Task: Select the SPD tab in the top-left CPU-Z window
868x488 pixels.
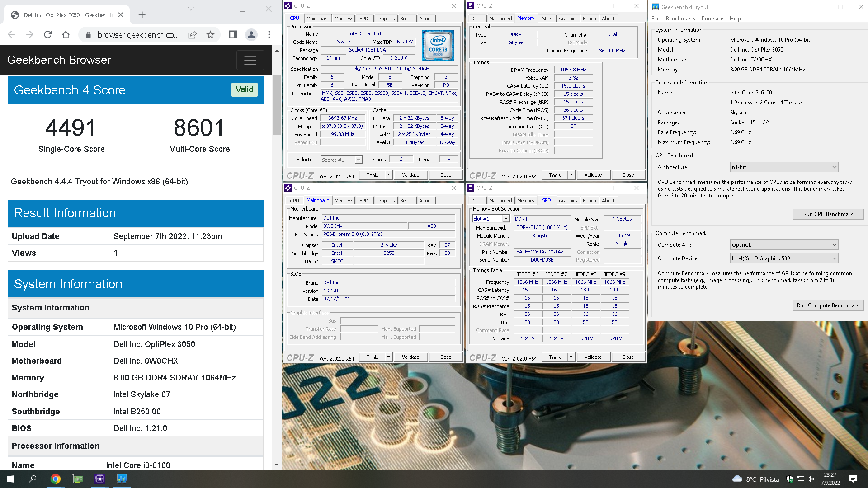Action: (363, 19)
